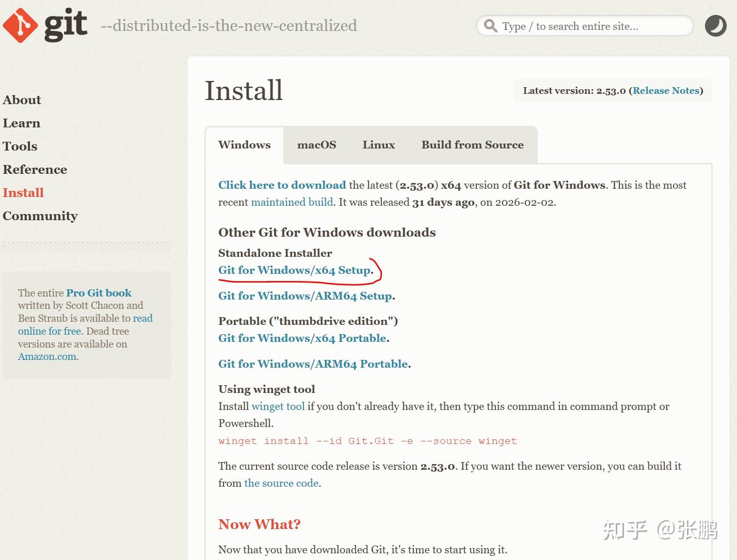Toggle dark mode moon button
This screenshot has height=560, width=737.
tap(715, 26)
